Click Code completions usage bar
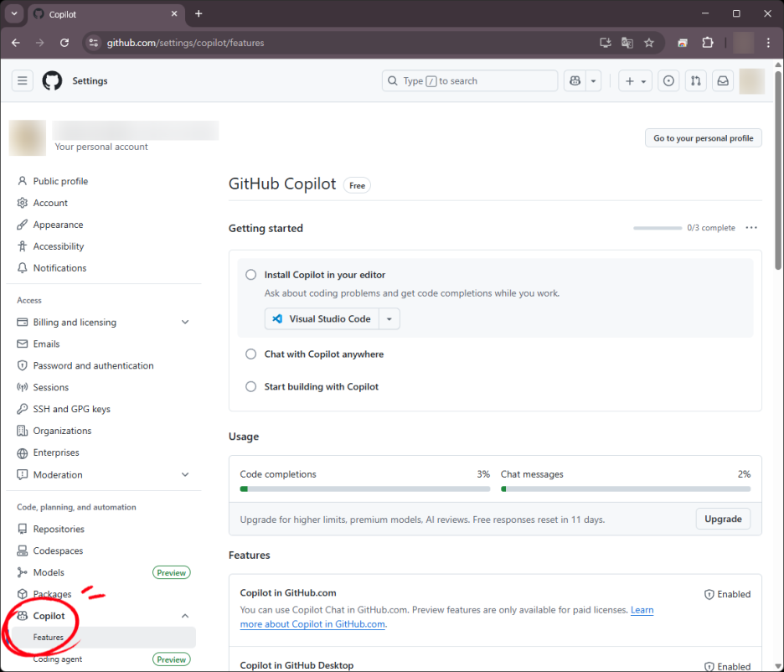 coord(365,489)
